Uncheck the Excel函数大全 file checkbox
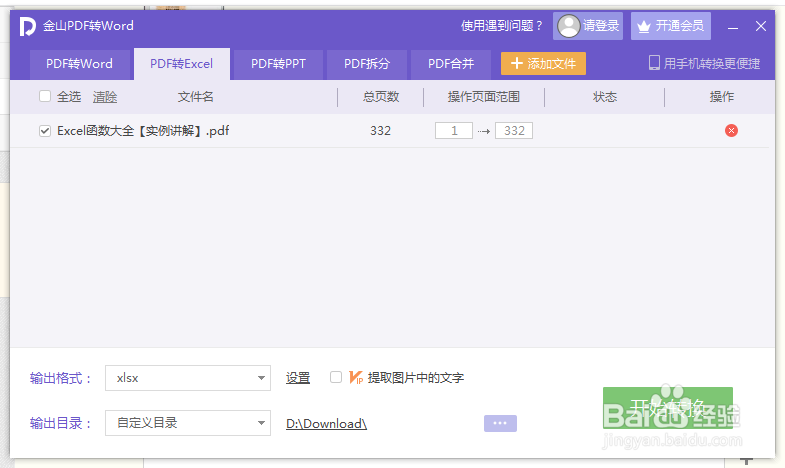This screenshot has height=468, width=785. 45,131
